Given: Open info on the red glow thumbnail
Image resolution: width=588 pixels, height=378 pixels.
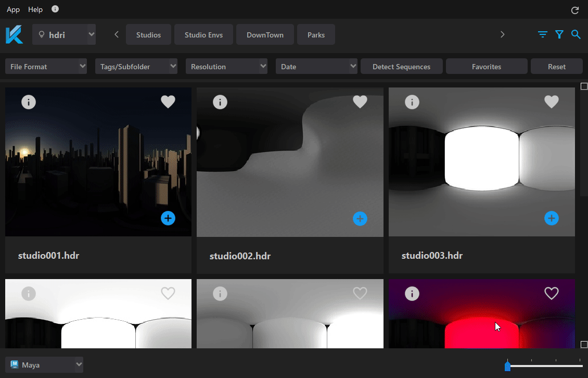Looking at the screenshot, I should [412, 294].
